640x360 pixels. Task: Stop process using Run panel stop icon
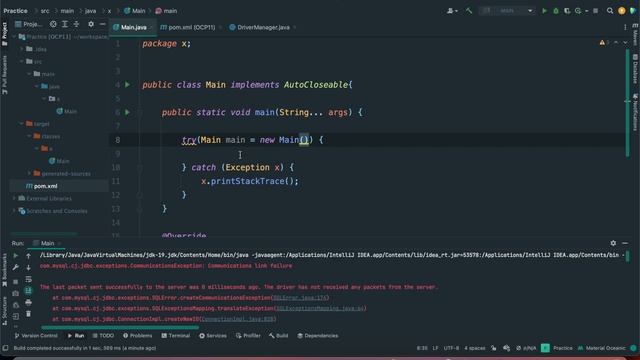(x=16, y=282)
